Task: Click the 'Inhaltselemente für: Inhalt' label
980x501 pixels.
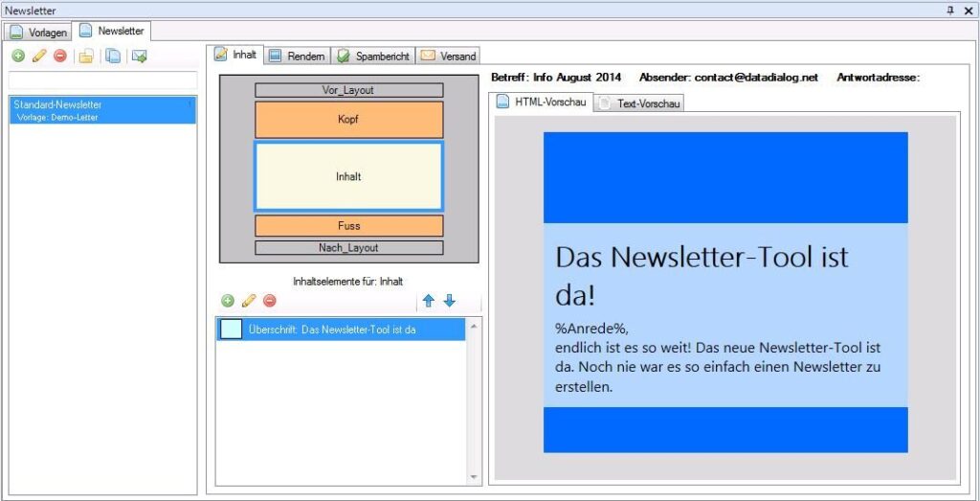Action: click(348, 282)
